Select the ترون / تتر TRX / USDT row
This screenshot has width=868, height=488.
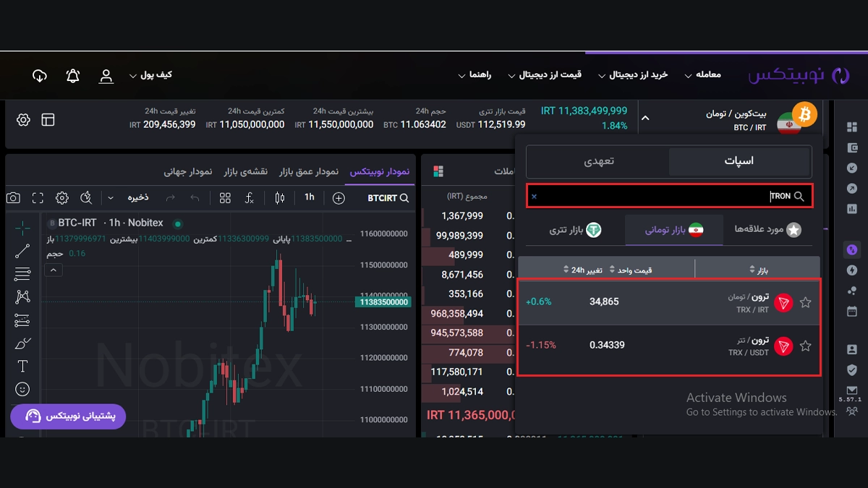[669, 347]
